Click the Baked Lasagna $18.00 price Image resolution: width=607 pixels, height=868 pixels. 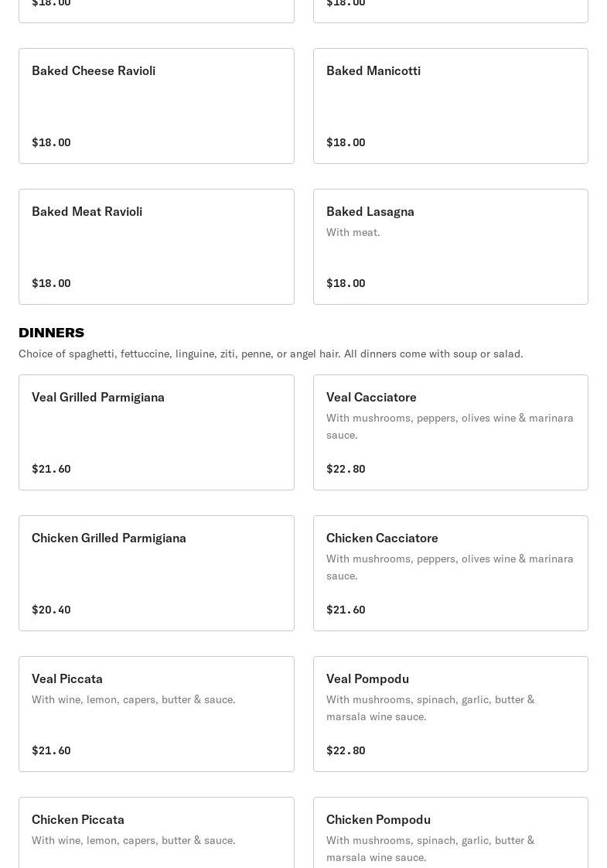click(346, 283)
